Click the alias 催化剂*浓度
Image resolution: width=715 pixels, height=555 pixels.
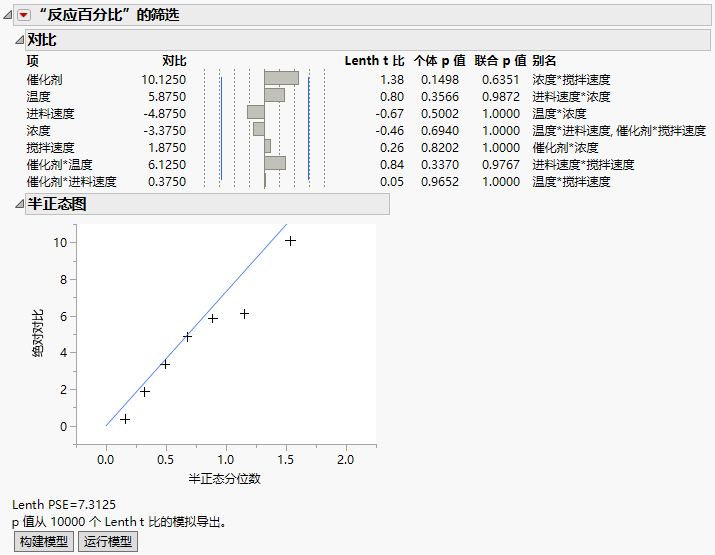point(565,148)
